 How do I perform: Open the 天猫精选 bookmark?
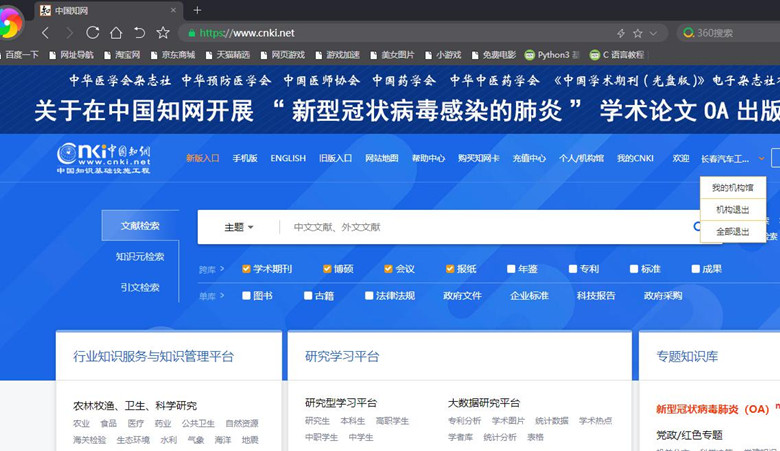click(228, 55)
